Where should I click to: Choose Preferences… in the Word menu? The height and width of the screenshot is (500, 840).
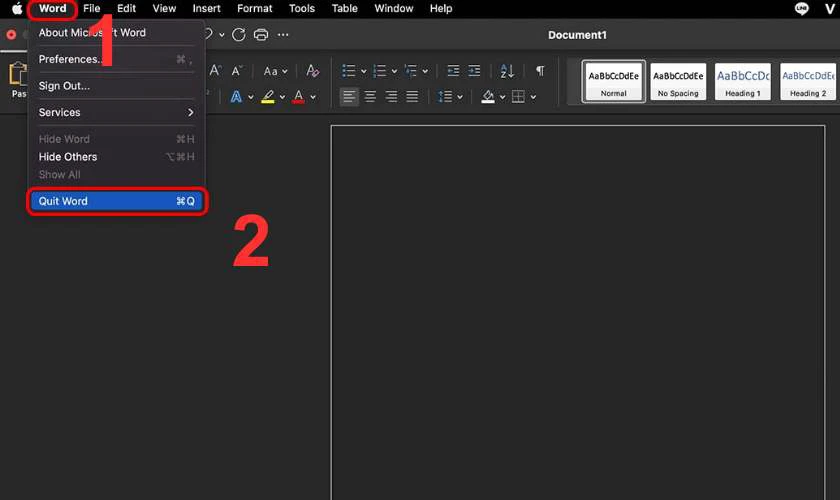(x=116, y=59)
